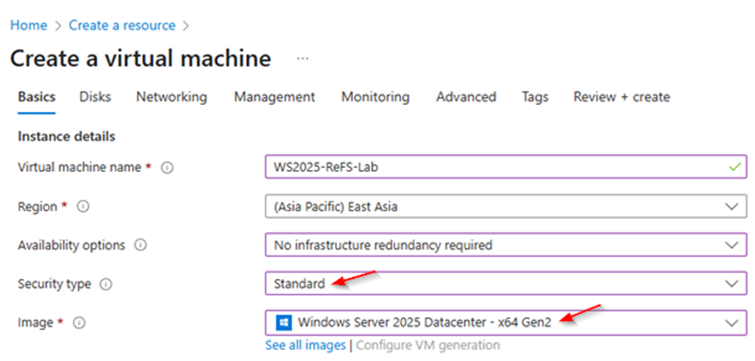The height and width of the screenshot is (361, 755).
Task: Expand the Security type dropdown
Action: tap(506, 284)
